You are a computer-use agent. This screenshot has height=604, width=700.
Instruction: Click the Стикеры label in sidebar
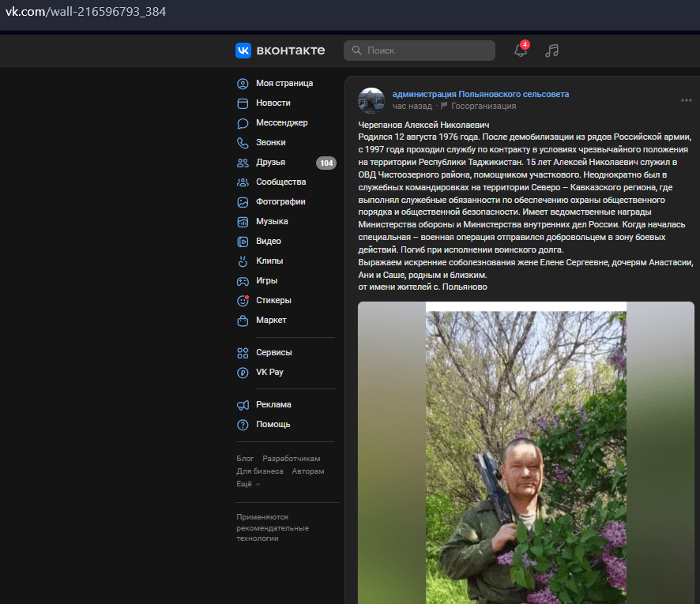pos(273,300)
